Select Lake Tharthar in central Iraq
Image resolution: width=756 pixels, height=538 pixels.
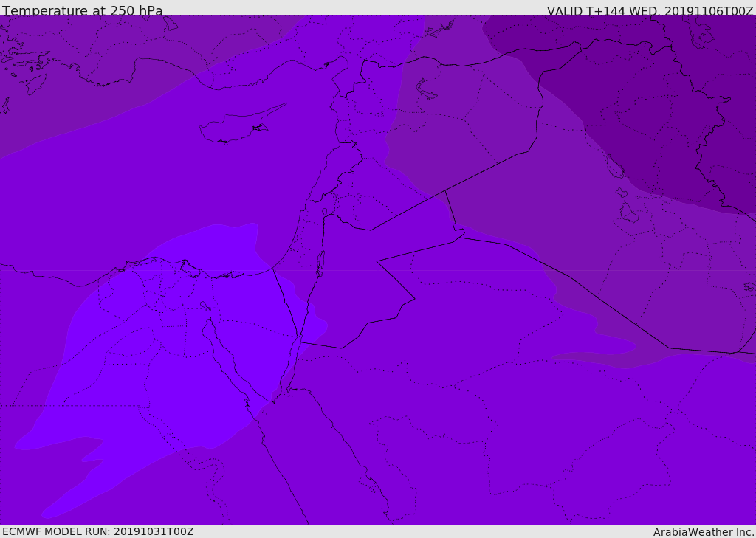coord(614,168)
